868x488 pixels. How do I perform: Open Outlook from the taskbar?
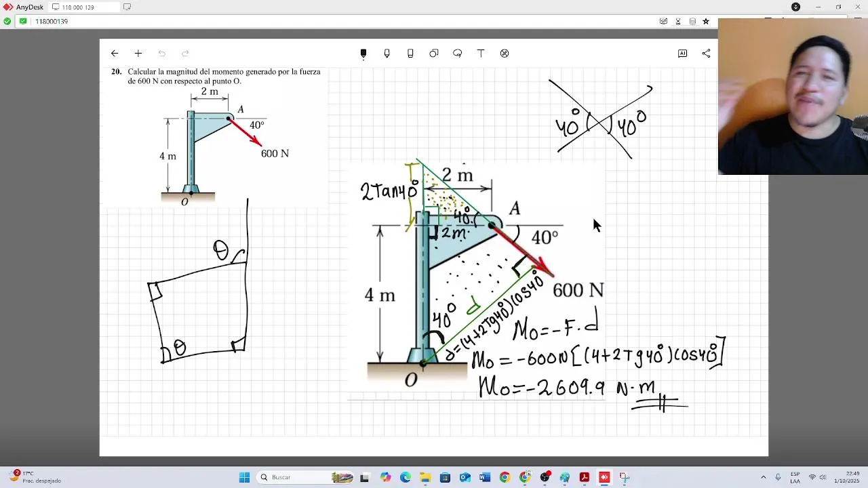(465, 477)
